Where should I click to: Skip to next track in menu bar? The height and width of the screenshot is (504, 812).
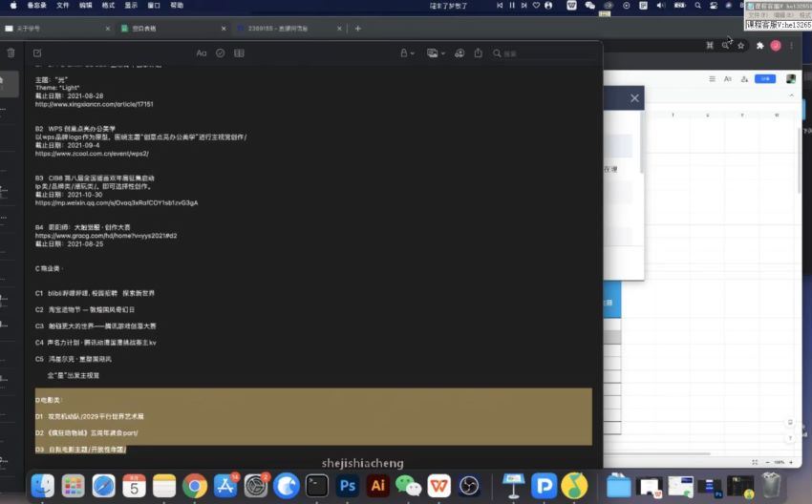coord(524,5)
